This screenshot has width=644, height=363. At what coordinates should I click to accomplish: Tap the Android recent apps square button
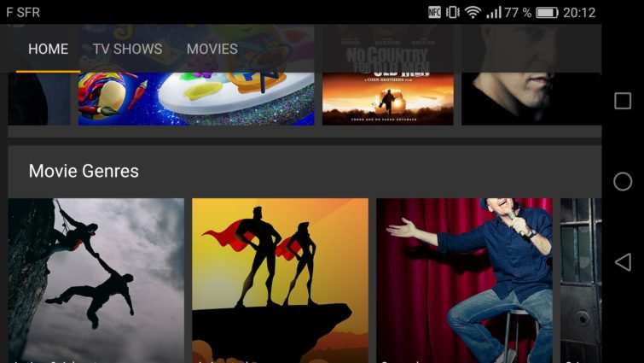tap(623, 100)
